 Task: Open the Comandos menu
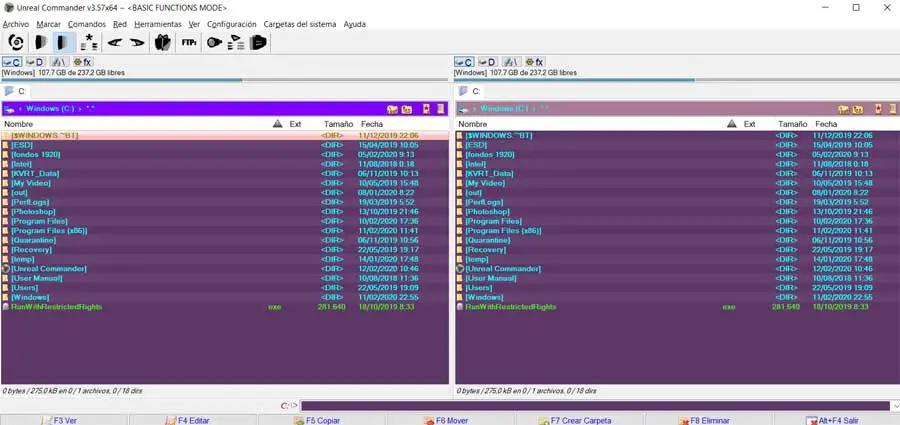(x=87, y=24)
